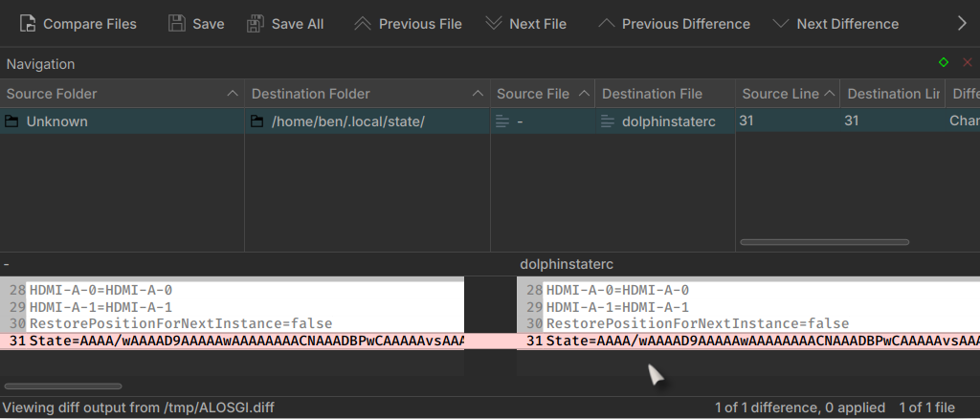Click the Next File double-chevron icon
The height and width of the screenshot is (419, 980).
[493, 24]
